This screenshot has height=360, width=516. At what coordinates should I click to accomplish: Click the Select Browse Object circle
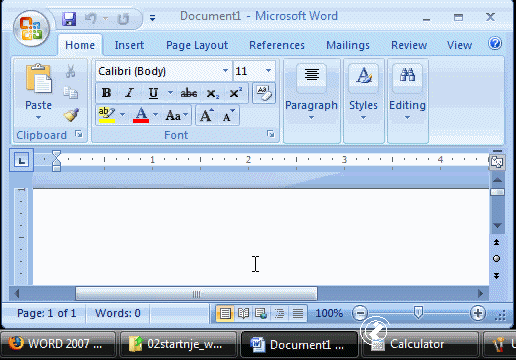tap(496, 259)
